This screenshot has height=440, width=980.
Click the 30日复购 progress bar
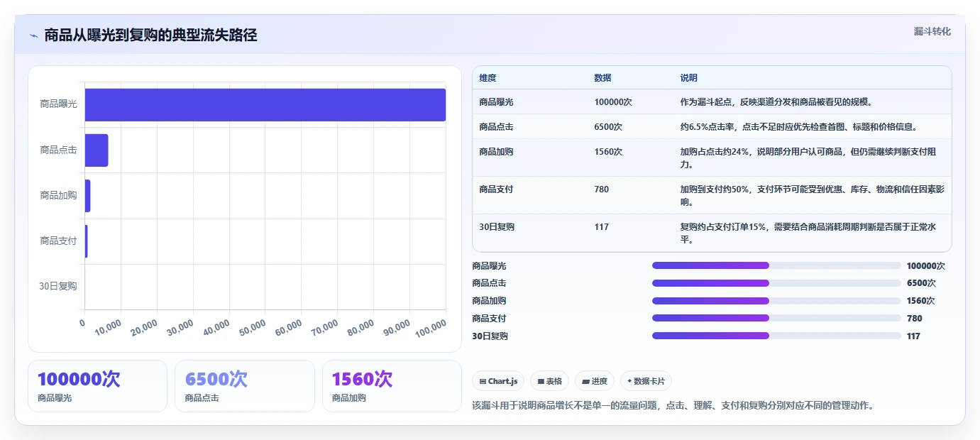(x=776, y=336)
